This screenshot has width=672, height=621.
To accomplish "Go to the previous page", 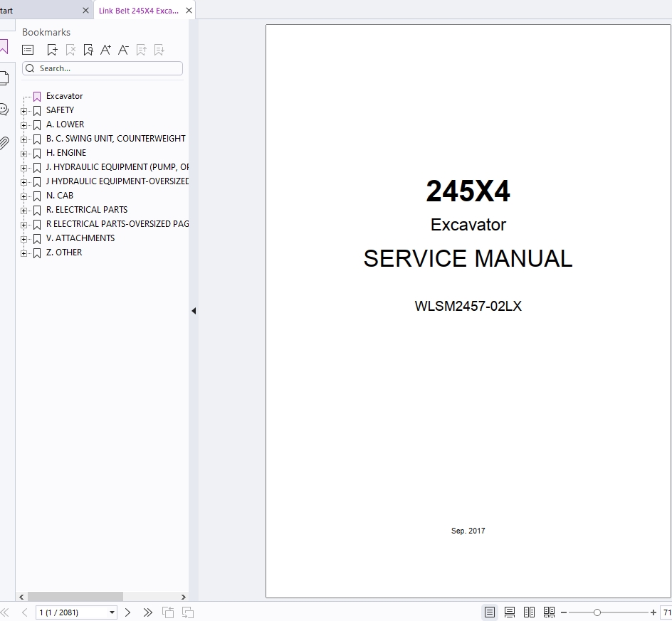I will [24, 612].
